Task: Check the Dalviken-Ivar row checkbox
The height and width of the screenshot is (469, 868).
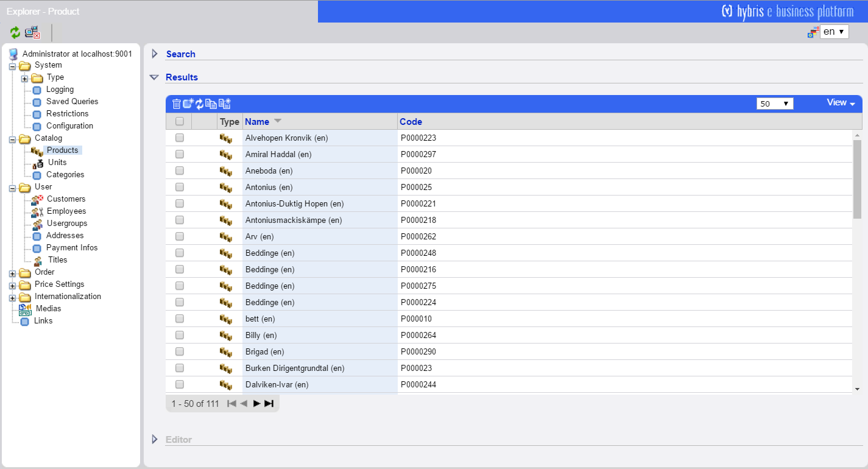Action: (180, 384)
